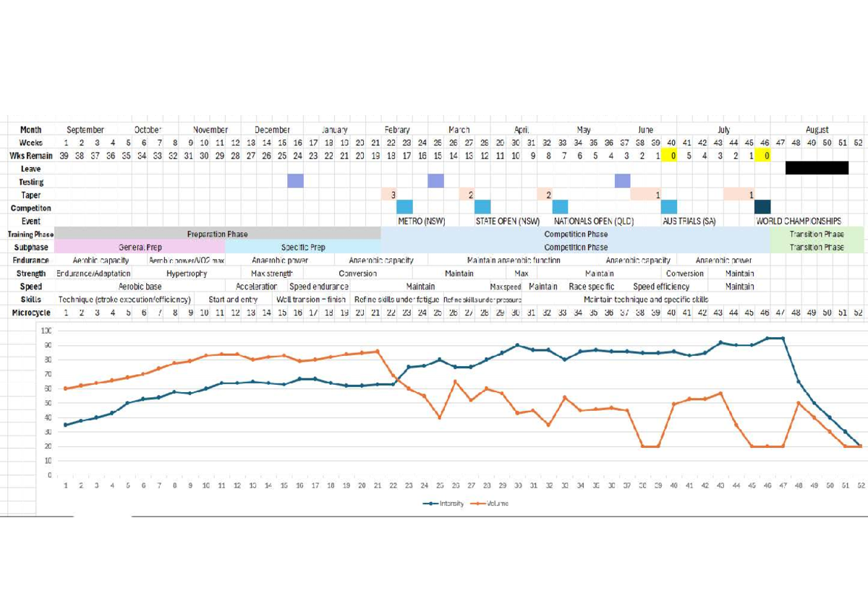Click the 'Taper' row label
This screenshot has width=868, height=615.
tap(30, 195)
